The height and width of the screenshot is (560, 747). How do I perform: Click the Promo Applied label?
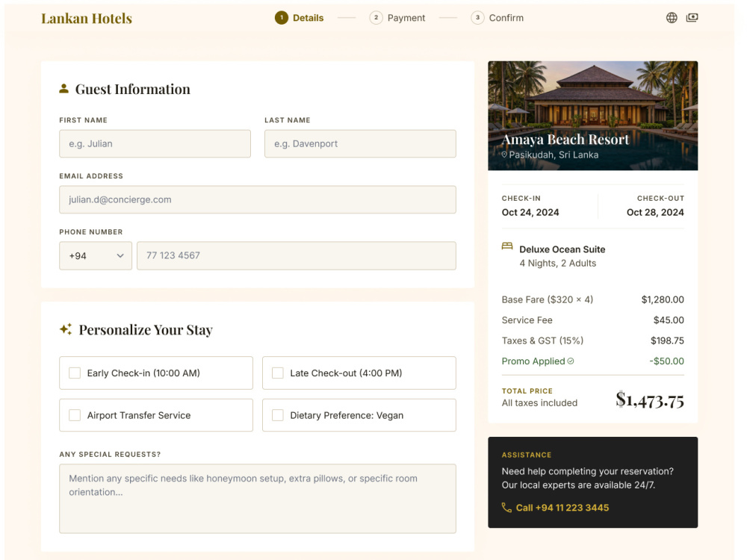(x=533, y=361)
